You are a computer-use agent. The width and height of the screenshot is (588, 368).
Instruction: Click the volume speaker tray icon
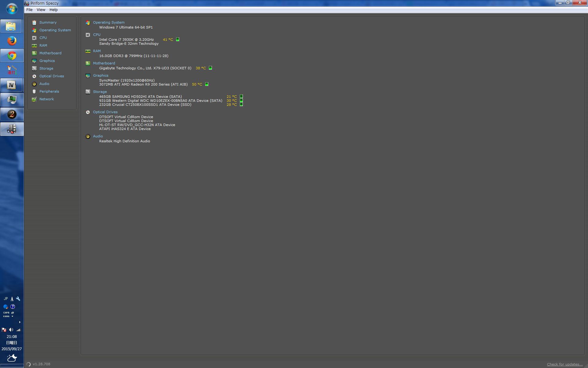[11, 330]
